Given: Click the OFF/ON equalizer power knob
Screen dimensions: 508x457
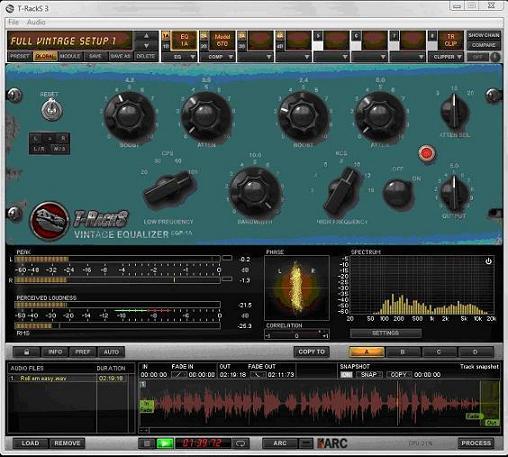Looking at the screenshot, I should (x=397, y=193).
